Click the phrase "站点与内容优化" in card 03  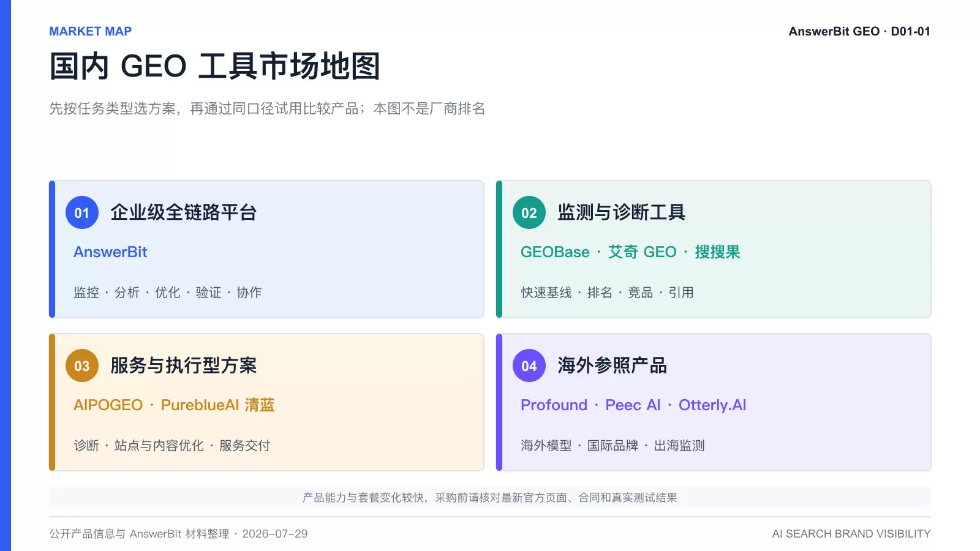159,446
